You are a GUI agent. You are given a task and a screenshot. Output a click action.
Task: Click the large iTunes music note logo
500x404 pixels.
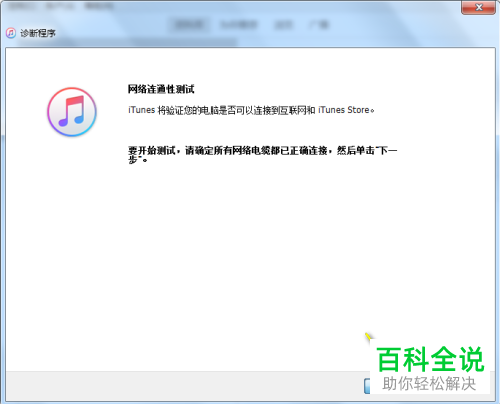[x=72, y=112]
